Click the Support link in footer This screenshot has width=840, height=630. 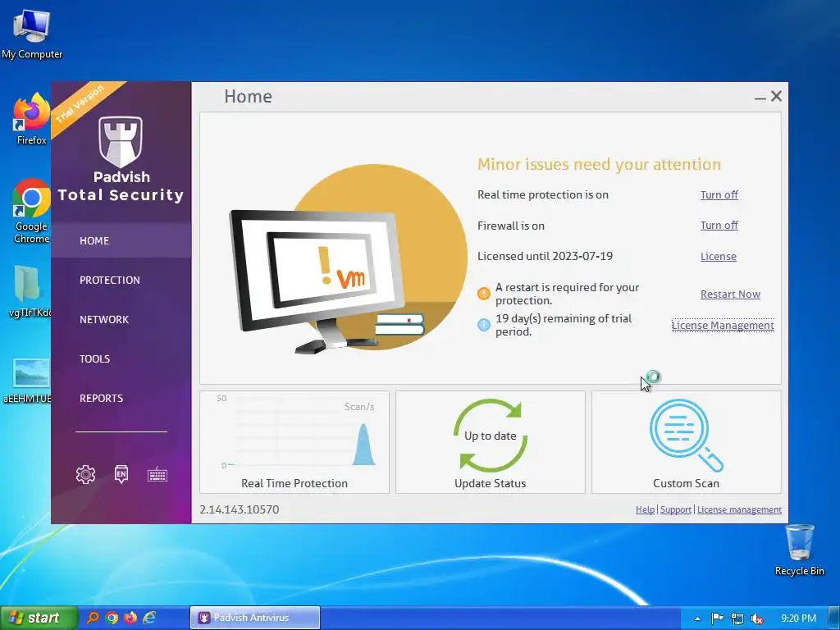(676, 509)
